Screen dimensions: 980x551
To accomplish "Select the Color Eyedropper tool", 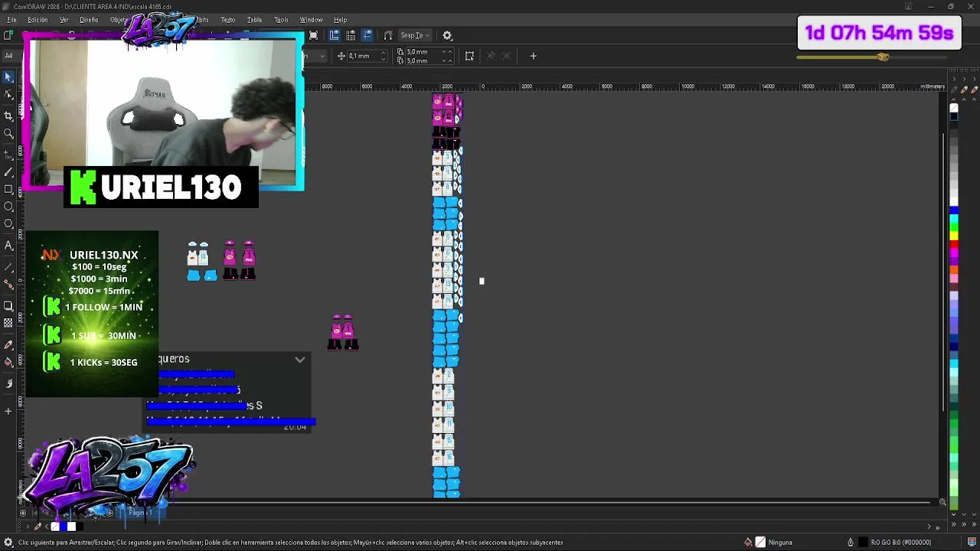I will (8, 344).
